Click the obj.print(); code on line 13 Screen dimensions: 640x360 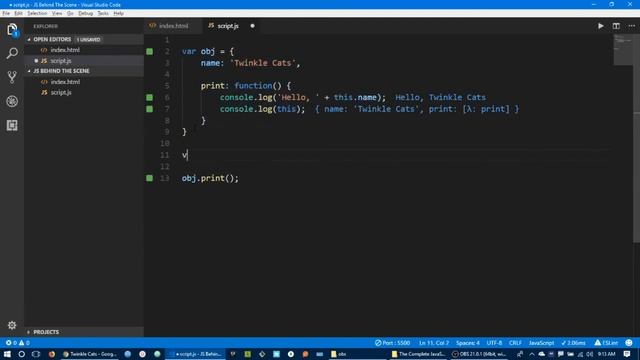210,178
